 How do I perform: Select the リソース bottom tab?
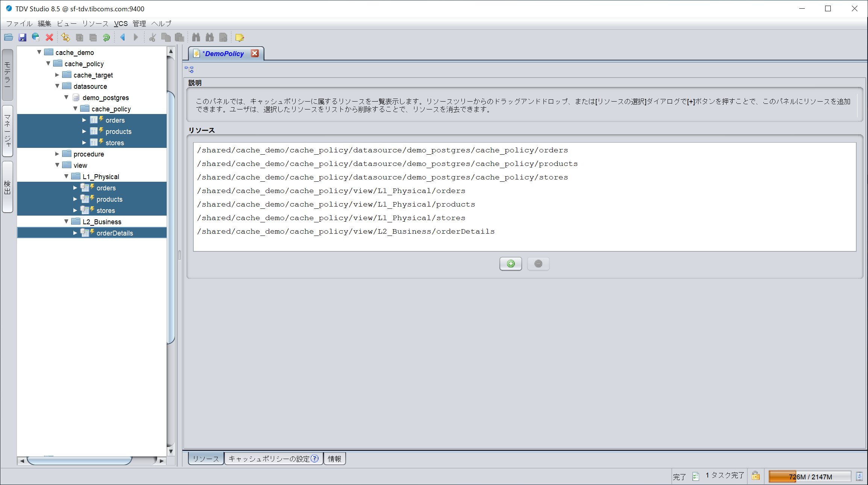click(x=206, y=459)
